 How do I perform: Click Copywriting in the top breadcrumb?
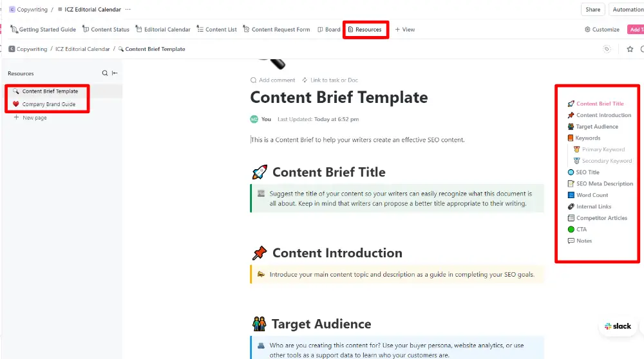(x=32, y=10)
